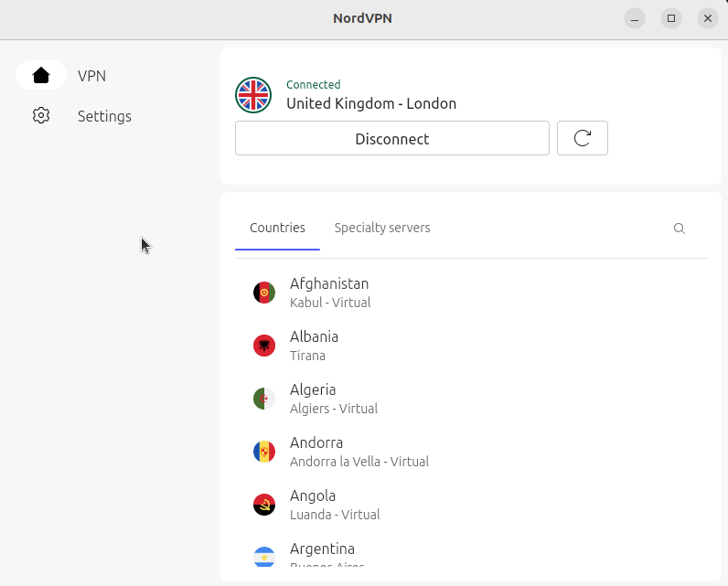Select the VPN label in sidebar
This screenshot has width=728, height=586.
(91, 76)
